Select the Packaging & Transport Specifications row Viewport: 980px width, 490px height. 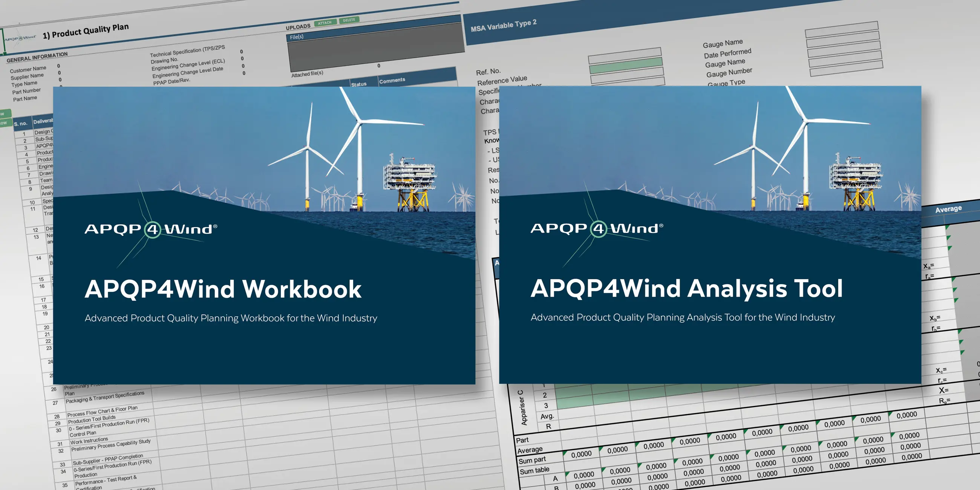106,398
